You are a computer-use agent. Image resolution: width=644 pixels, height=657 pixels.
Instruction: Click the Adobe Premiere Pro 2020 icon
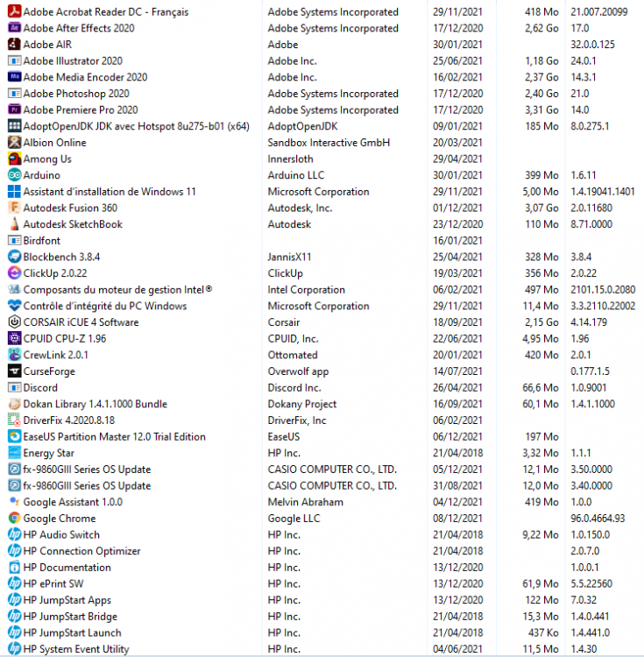click(14, 109)
